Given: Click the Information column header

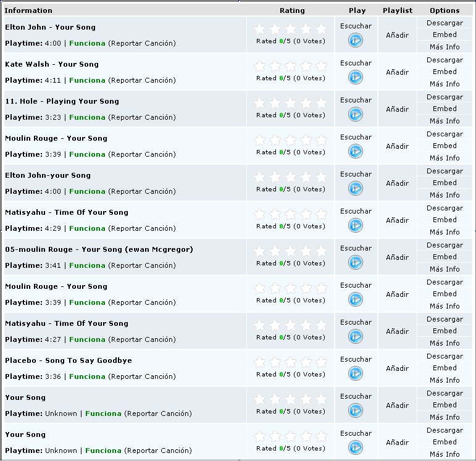Looking at the screenshot, I should [28, 10].
